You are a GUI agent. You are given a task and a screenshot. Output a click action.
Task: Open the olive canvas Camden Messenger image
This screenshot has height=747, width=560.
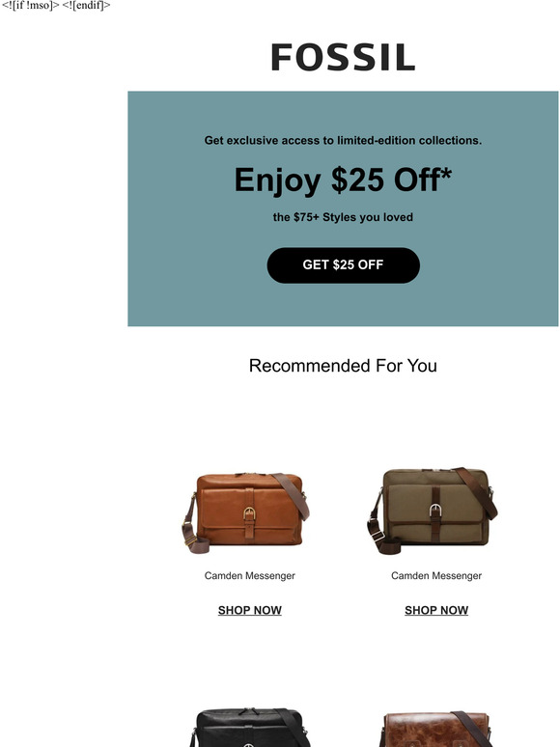(x=433, y=511)
